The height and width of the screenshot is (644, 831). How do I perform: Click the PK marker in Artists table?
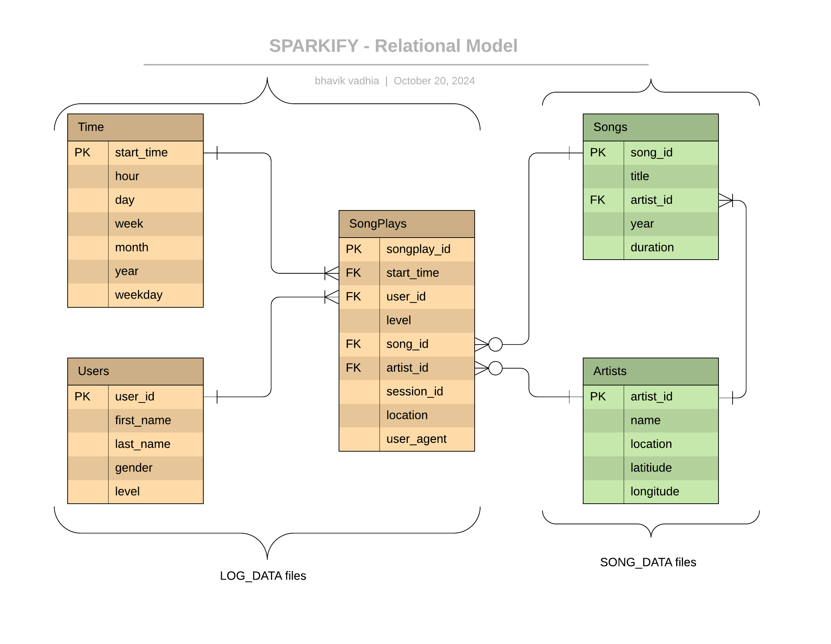(598, 397)
